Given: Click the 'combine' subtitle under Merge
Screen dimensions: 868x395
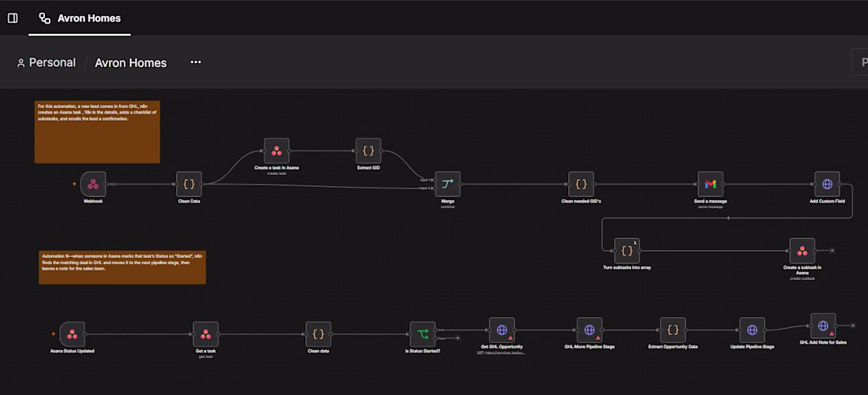Looking at the screenshot, I should (x=447, y=207).
